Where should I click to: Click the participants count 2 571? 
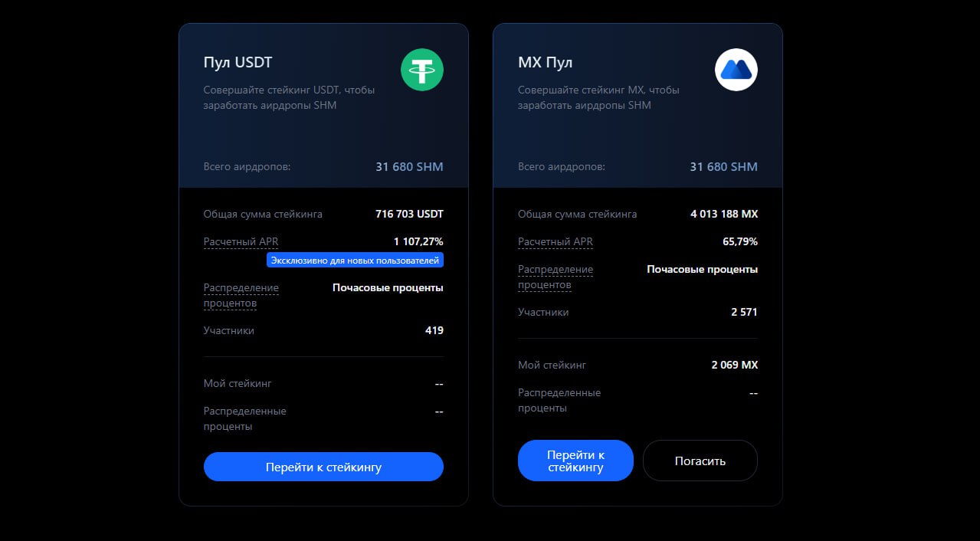[744, 312]
